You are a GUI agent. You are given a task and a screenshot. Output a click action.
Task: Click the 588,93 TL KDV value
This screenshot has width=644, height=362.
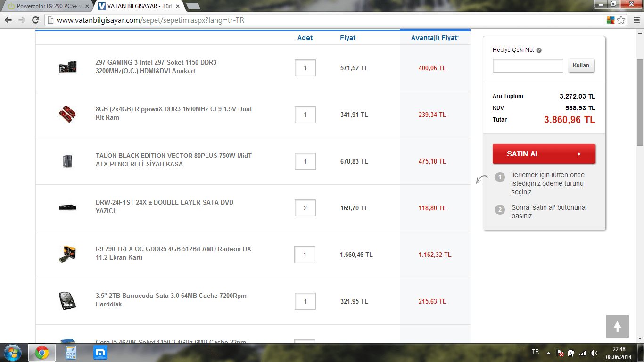tap(580, 108)
